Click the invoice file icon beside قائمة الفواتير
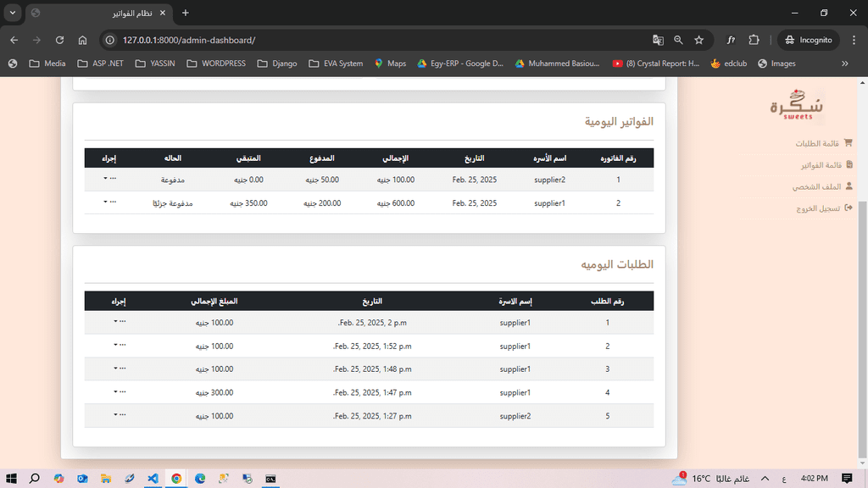The image size is (868, 488). point(849,164)
